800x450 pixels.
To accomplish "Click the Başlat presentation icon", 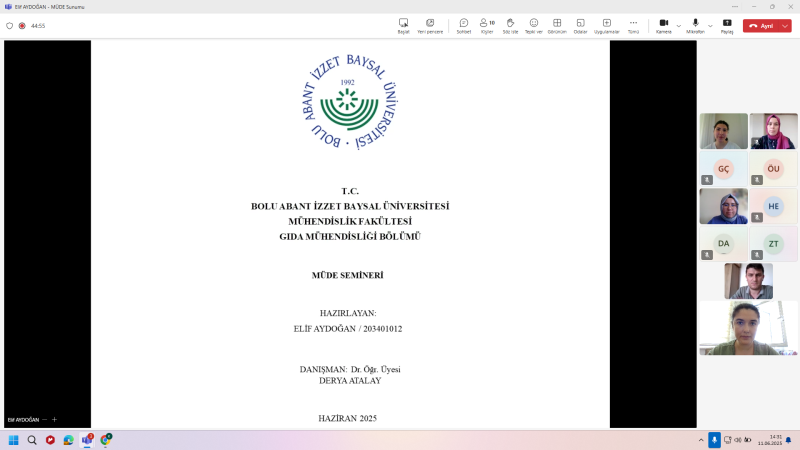I will coord(404,26).
